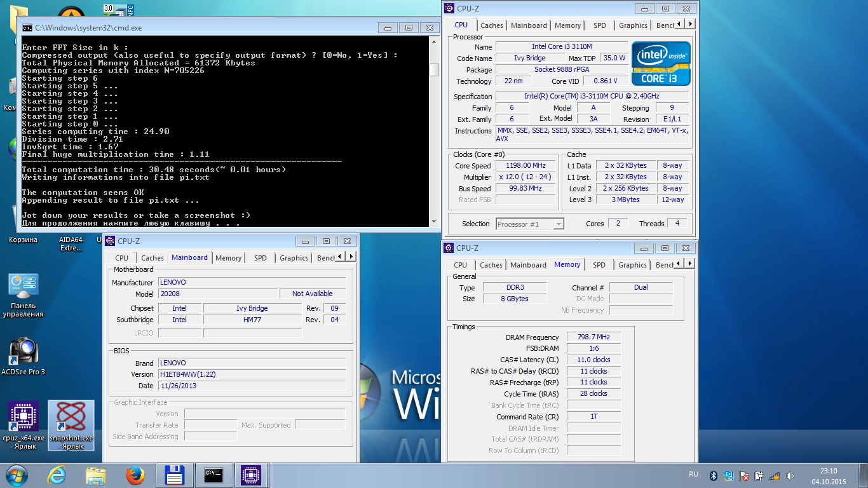Open the Windows Start menu orb
Image resolution: width=868 pixels, height=488 pixels.
pos(16,475)
